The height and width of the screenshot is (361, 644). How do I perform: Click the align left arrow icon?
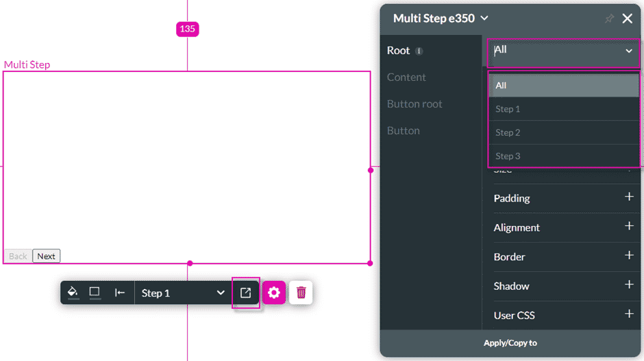point(119,292)
